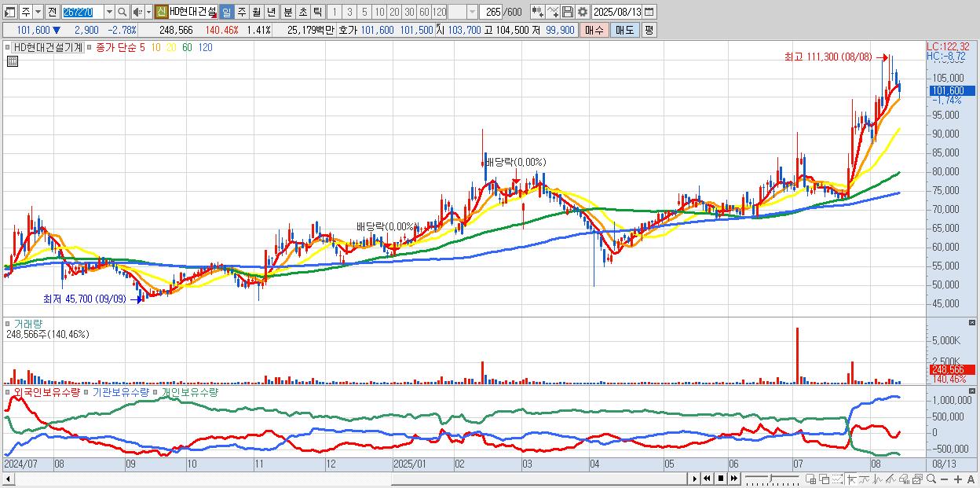Select the 초 second chart period
The width and height of the screenshot is (980, 488).
[302, 12]
